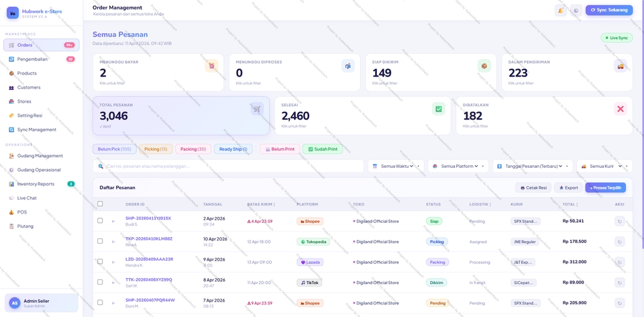Toggle the select-all orders checkbox
Screen dimensions: 644x317
pyautogui.click(x=100, y=204)
